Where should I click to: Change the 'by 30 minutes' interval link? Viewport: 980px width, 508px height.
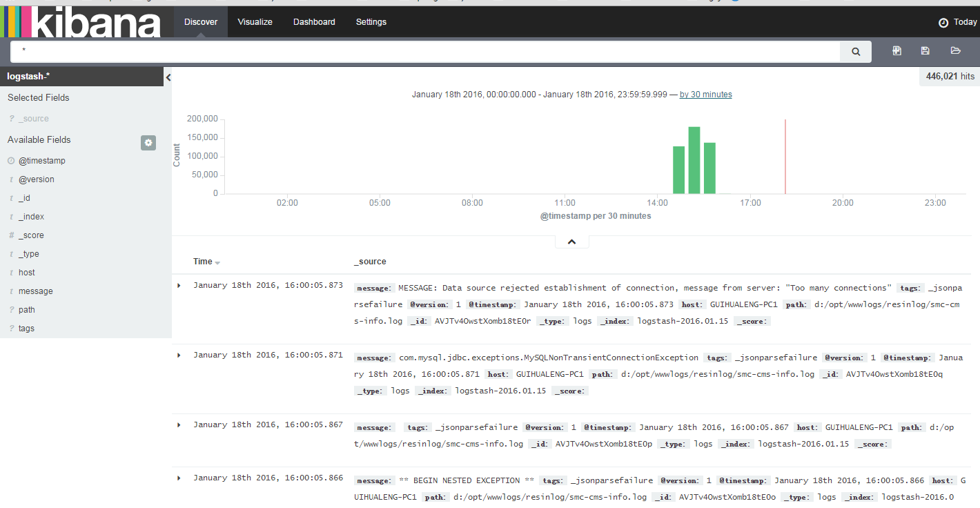pos(706,95)
